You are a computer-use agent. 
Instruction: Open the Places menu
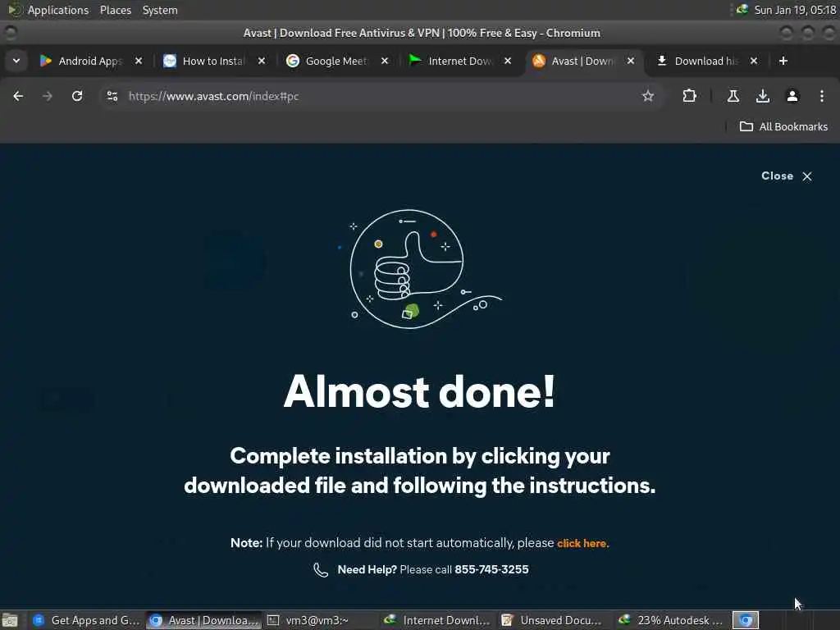[x=115, y=10]
